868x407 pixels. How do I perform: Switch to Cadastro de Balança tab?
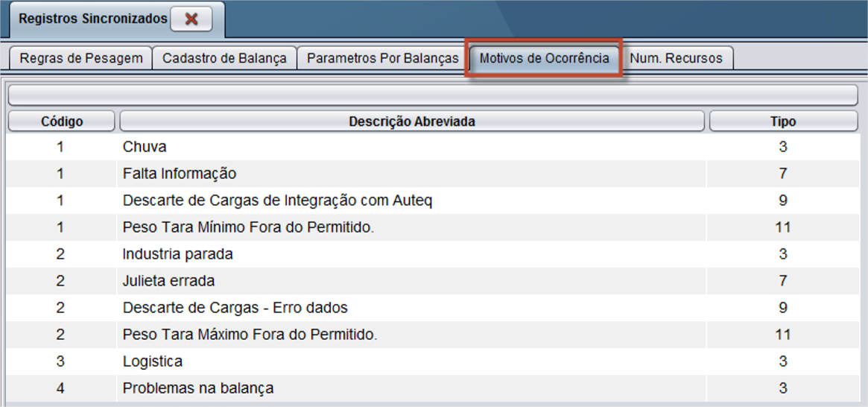(224, 58)
